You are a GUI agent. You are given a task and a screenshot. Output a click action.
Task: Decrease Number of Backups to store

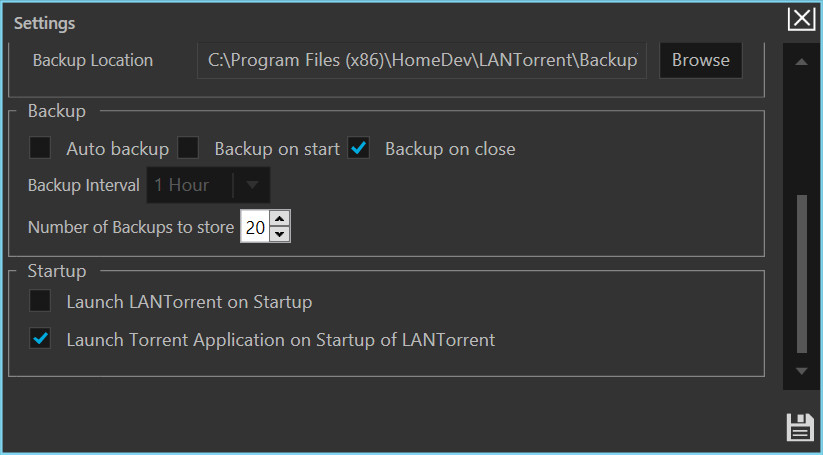click(x=280, y=235)
